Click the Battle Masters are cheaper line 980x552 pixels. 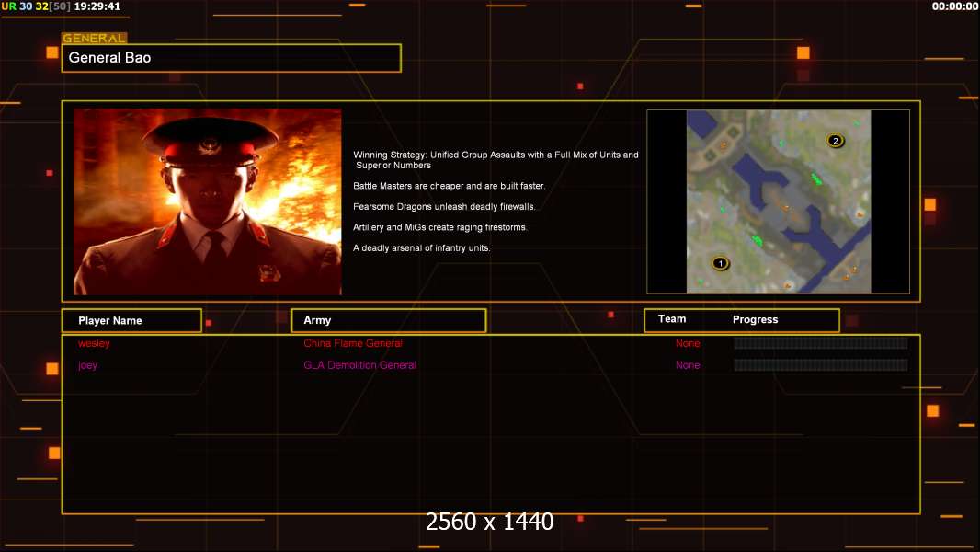[449, 186]
